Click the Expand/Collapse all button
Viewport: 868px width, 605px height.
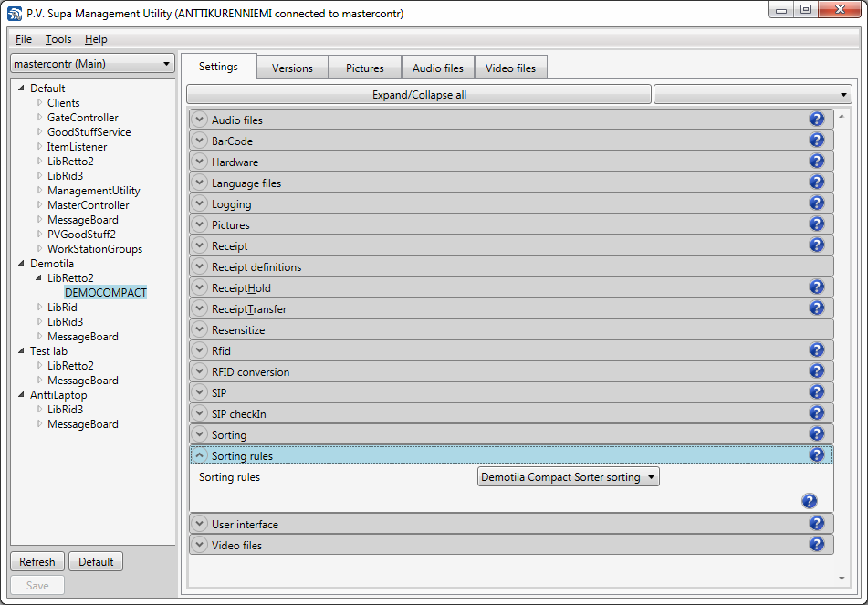click(419, 95)
